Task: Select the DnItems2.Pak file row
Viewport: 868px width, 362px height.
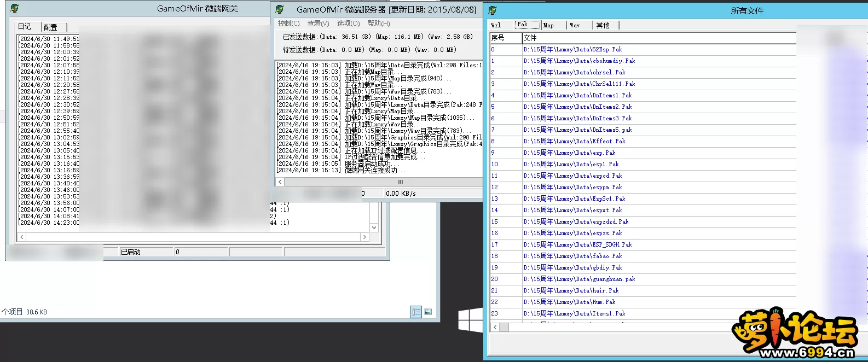Action: click(643, 107)
